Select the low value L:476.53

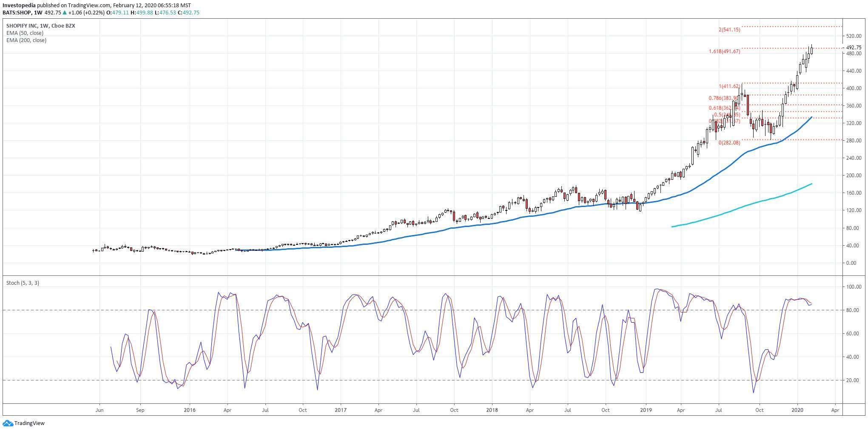click(x=165, y=13)
